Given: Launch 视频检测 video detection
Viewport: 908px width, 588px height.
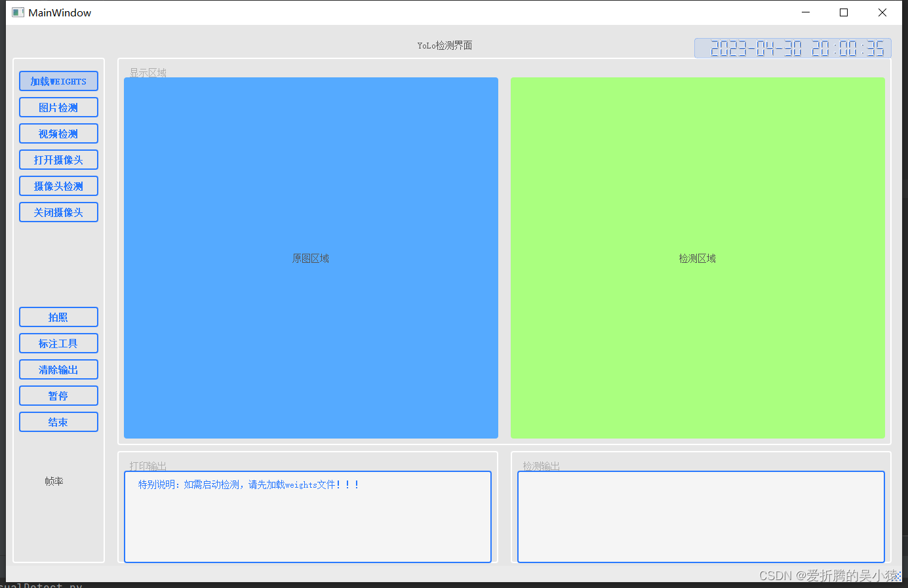Looking at the screenshot, I should pos(58,134).
